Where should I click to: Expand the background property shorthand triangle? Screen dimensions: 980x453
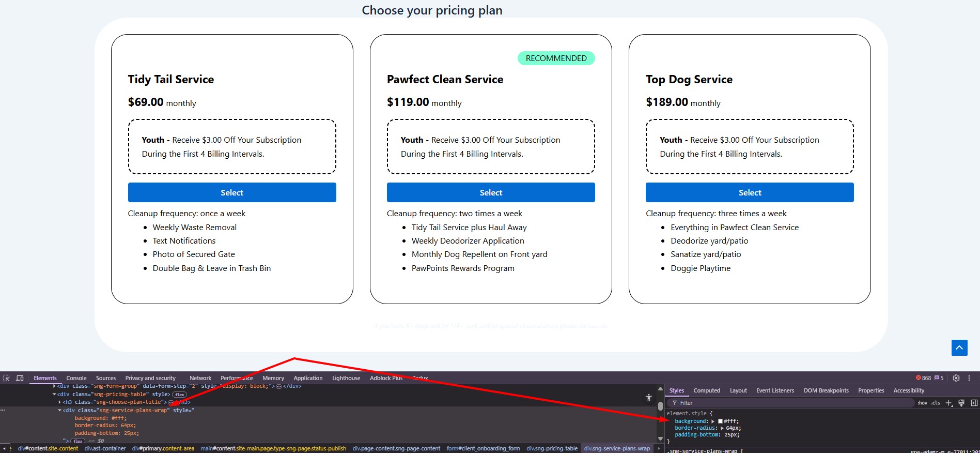coord(713,421)
